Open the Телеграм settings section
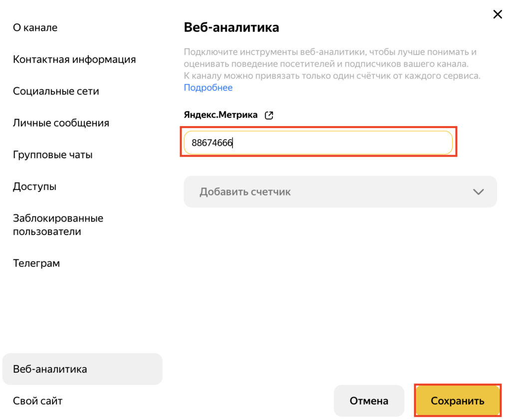The height and width of the screenshot is (420, 511). (36, 263)
